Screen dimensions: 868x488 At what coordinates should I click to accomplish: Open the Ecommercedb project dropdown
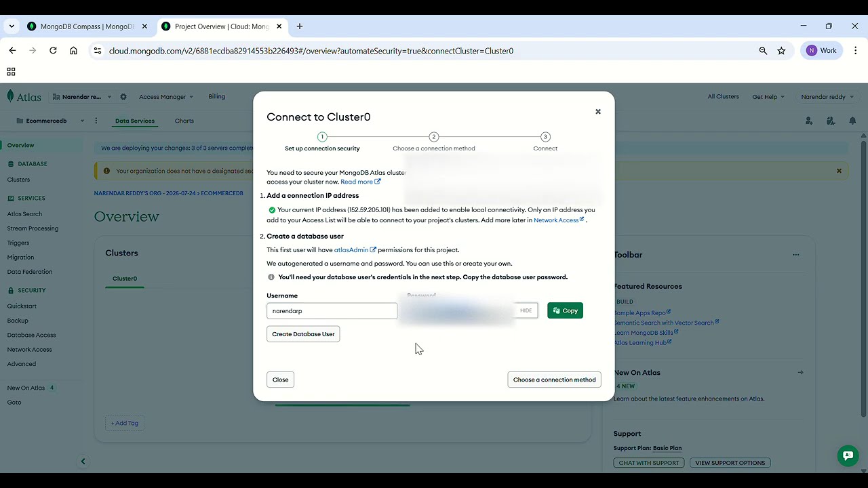point(51,121)
